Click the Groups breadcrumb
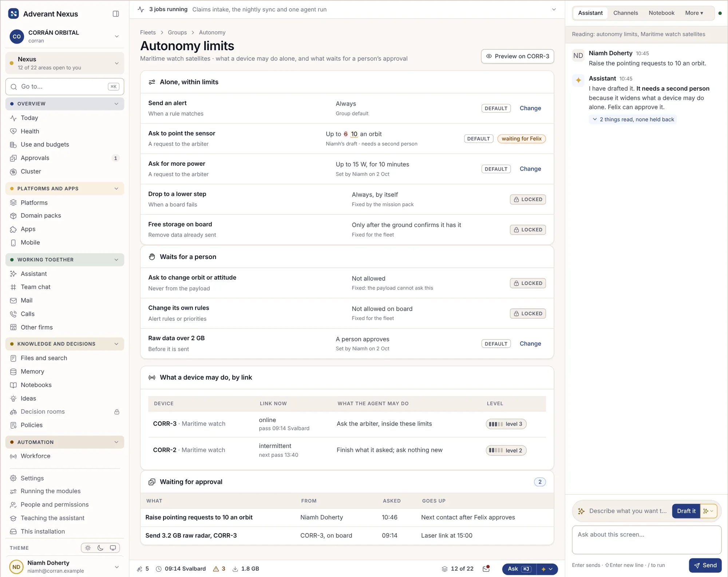The height and width of the screenshot is (577, 728). [177, 32]
